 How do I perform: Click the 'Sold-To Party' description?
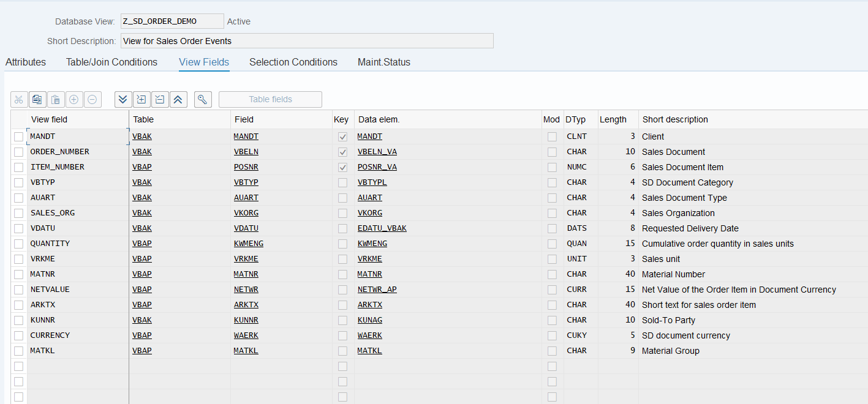point(668,320)
